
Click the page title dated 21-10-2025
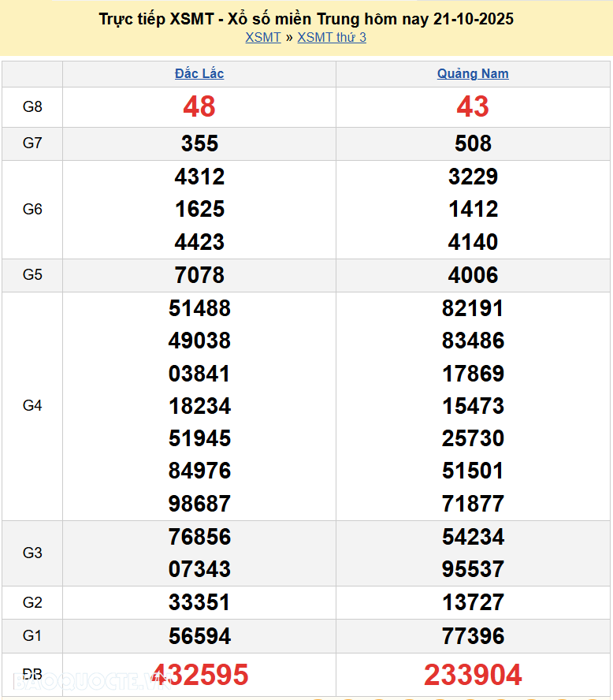tap(306, 19)
